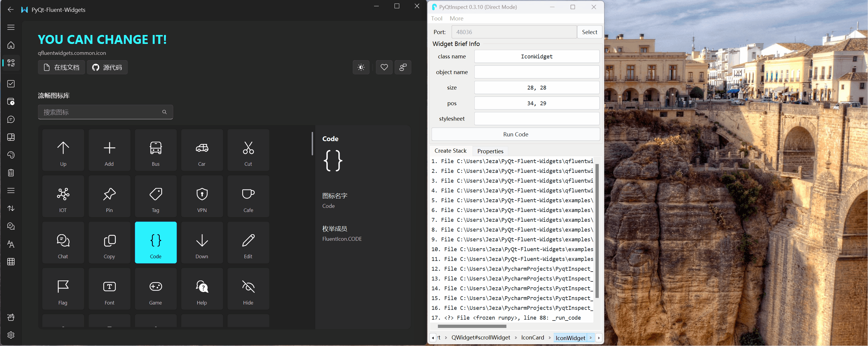Image resolution: width=868 pixels, height=346 pixels.
Task: Focus the icon search field
Action: pos(101,112)
